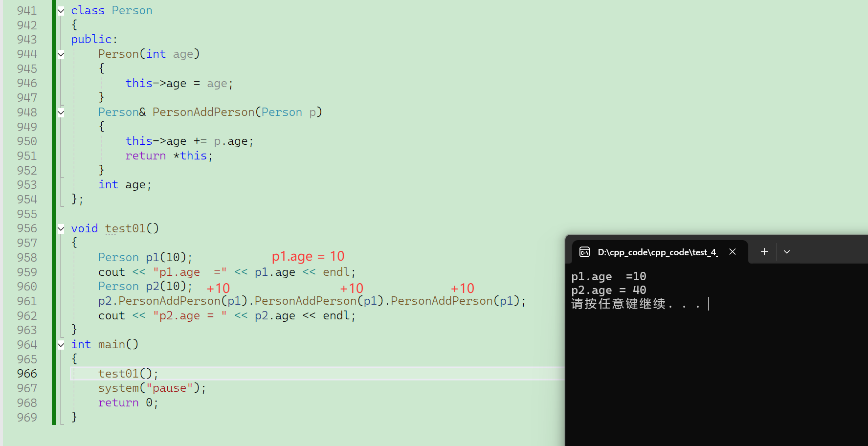Click line number 961 in gutter
This screenshot has height=446, width=868.
[x=27, y=301]
